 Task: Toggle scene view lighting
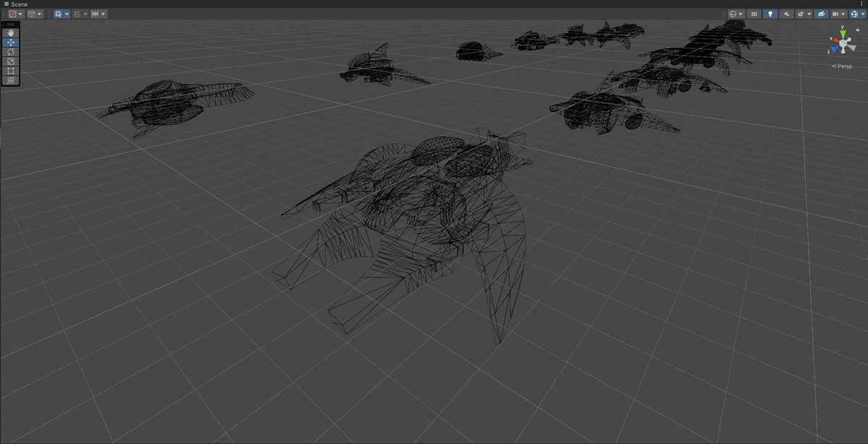click(770, 14)
